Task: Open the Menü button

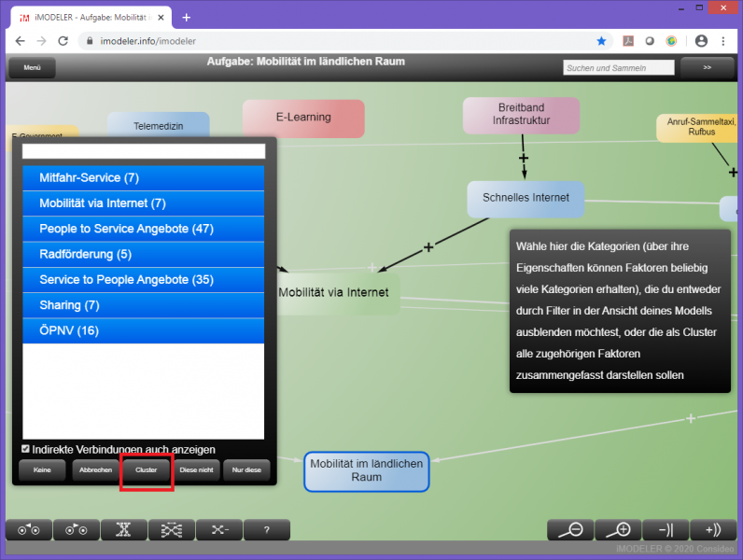Action: point(32,68)
